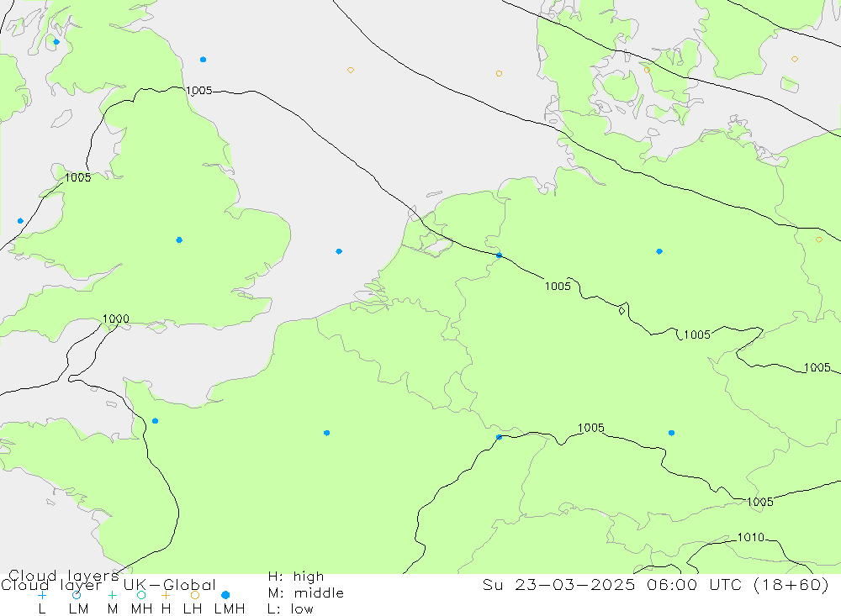
Task: Click the blue L plus legend symbol
Action: tap(42, 595)
